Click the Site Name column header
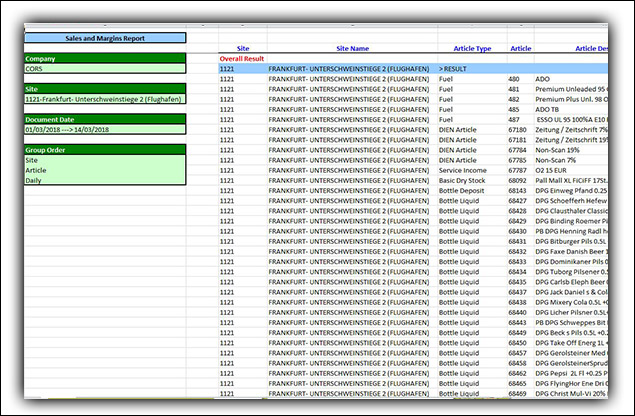 click(x=352, y=48)
